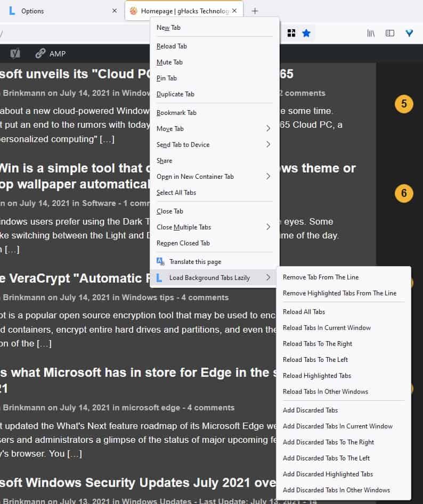Expand Open in New Container Tab
Viewport: 423px width, 504px height.
pos(214,177)
